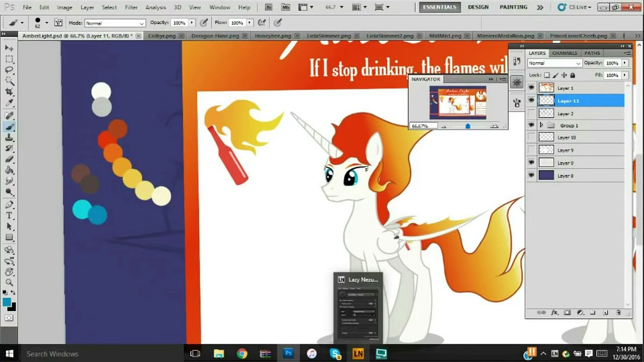Select the Zoom tool in toolbox
The image size is (644, 362).
click(x=9, y=283)
